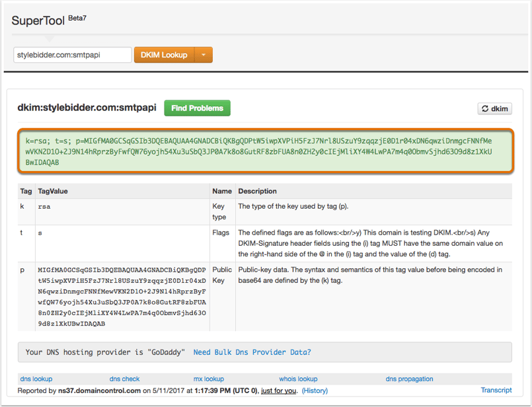The image size is (532, 407).
Task: Click 'Need Bulk Dns Provider Data?' link
Action: coord(252,352)
